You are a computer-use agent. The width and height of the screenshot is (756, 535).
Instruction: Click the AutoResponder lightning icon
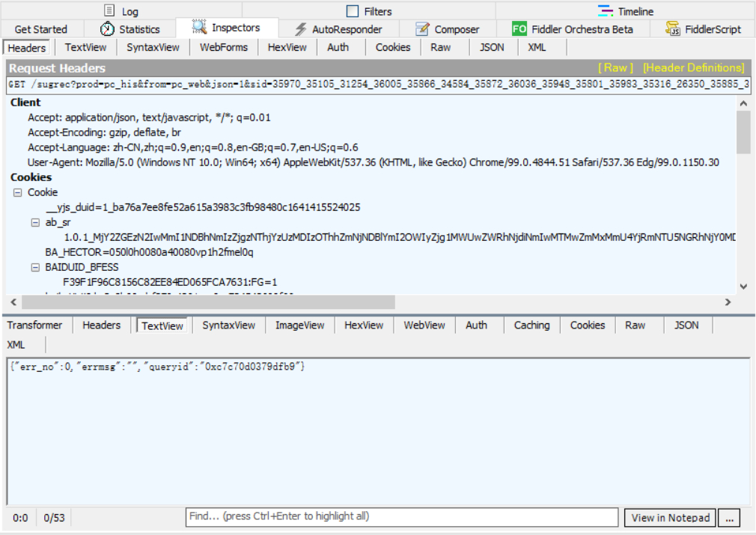(301, 29)
